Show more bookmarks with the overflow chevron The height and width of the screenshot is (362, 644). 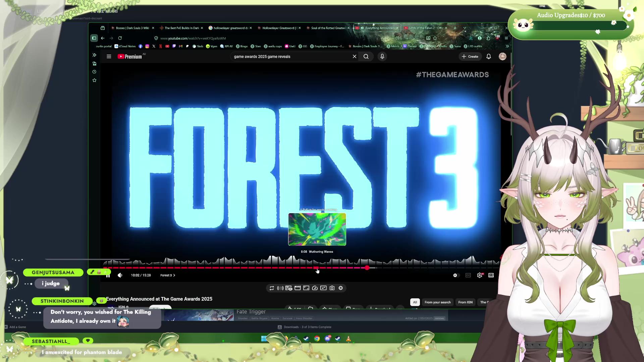(507, 46)
